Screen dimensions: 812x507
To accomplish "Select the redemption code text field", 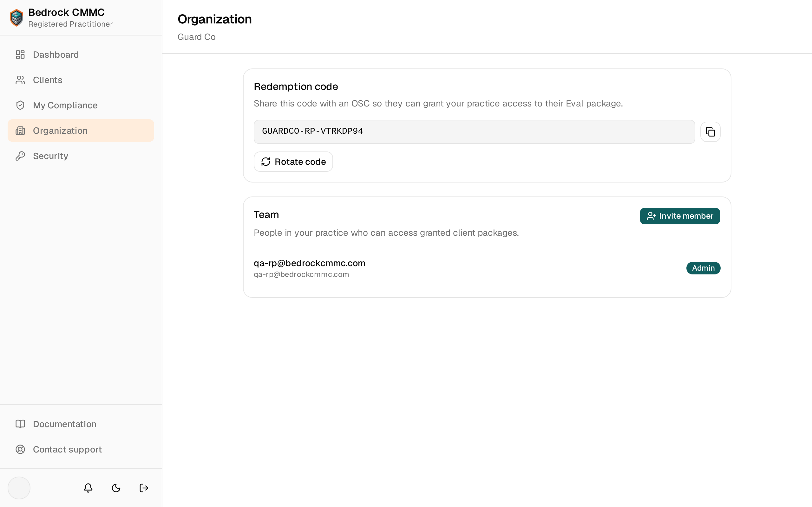I will tap(474, 132).
